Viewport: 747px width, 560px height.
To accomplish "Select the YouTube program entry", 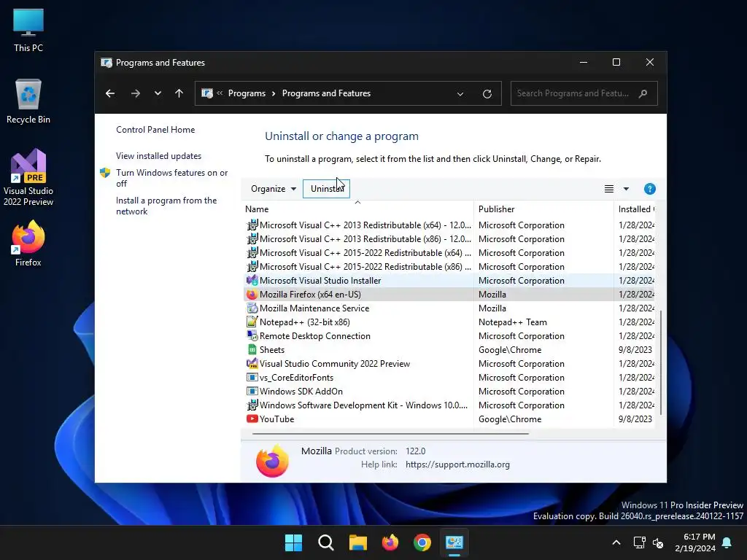I will coord(449,419).
